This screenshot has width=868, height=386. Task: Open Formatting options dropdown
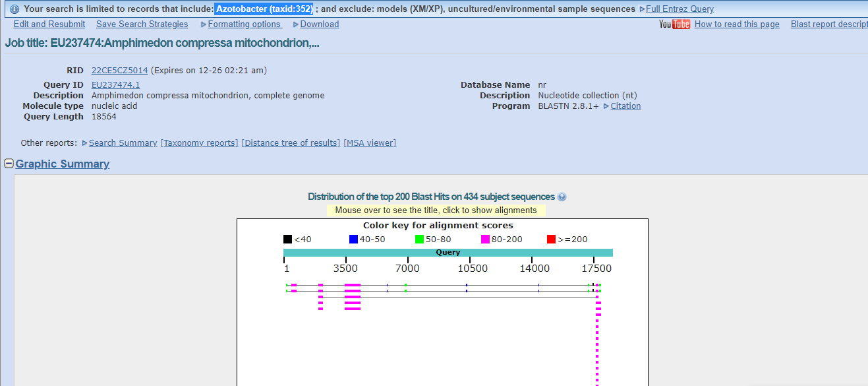[244, 24]
